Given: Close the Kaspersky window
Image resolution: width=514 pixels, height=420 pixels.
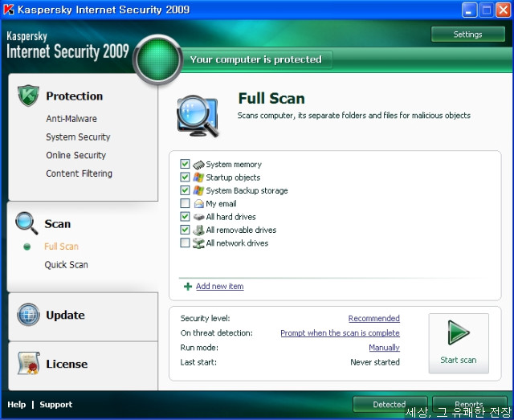Looking at the screenshot, I should [x=503, y=10].
